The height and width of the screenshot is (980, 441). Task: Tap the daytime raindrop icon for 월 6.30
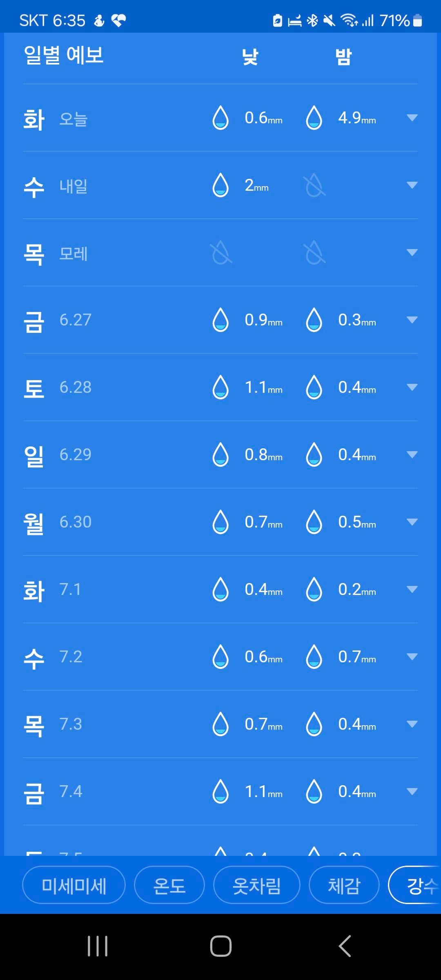(220, 522)
